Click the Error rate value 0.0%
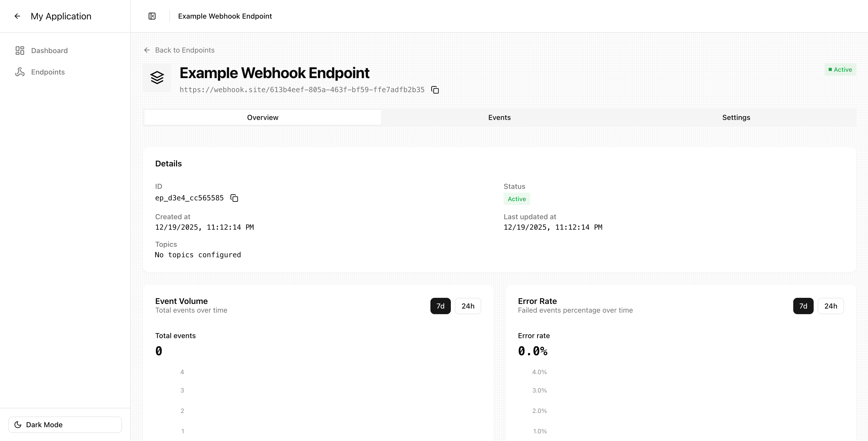Image resolution: width=868 pixels, height=441 pixels. click(533, 351)
